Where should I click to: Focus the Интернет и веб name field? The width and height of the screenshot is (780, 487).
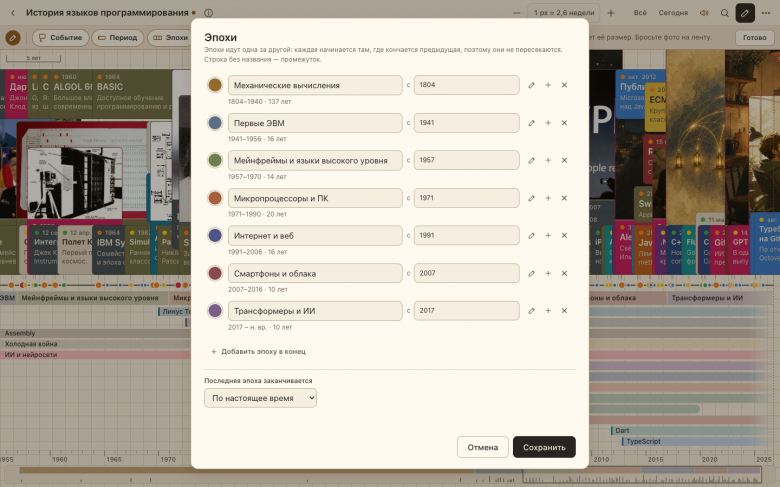(315, 235)
